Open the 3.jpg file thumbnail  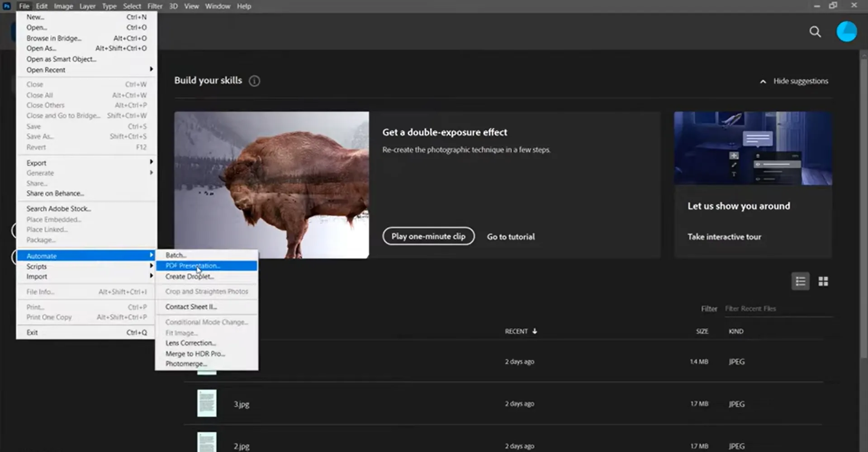[x=207, y=403]
